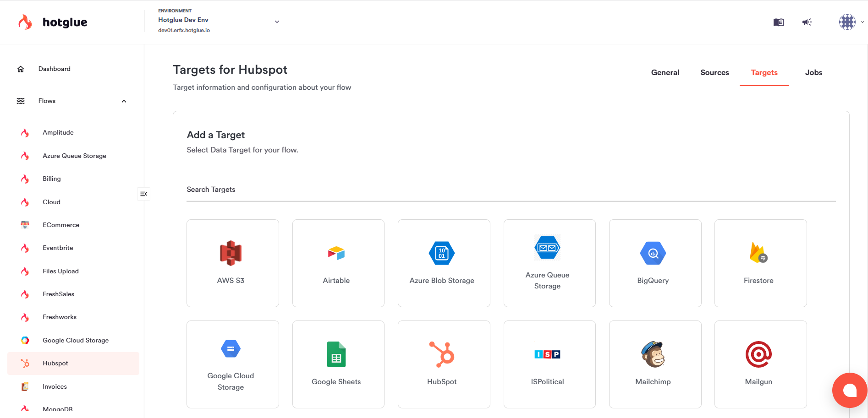868x418 pixels.
Task: Open the Azure Queue Storage flow
Action: (73, 156)
